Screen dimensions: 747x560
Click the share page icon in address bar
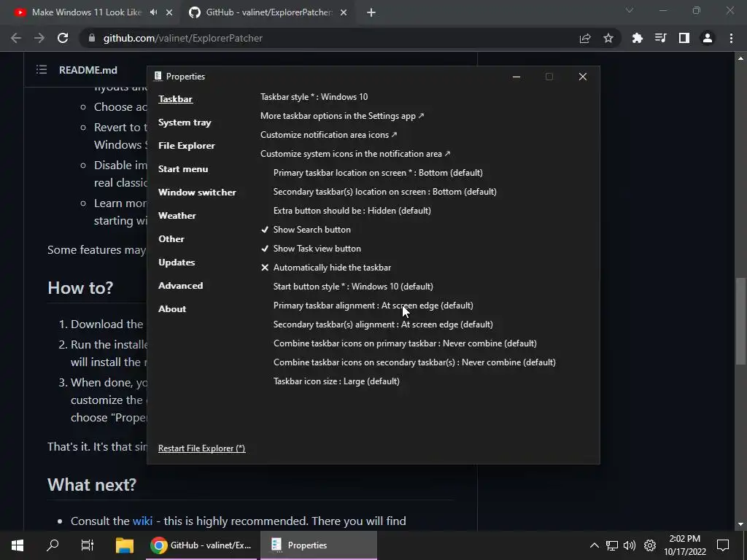(x=585, y=38)
